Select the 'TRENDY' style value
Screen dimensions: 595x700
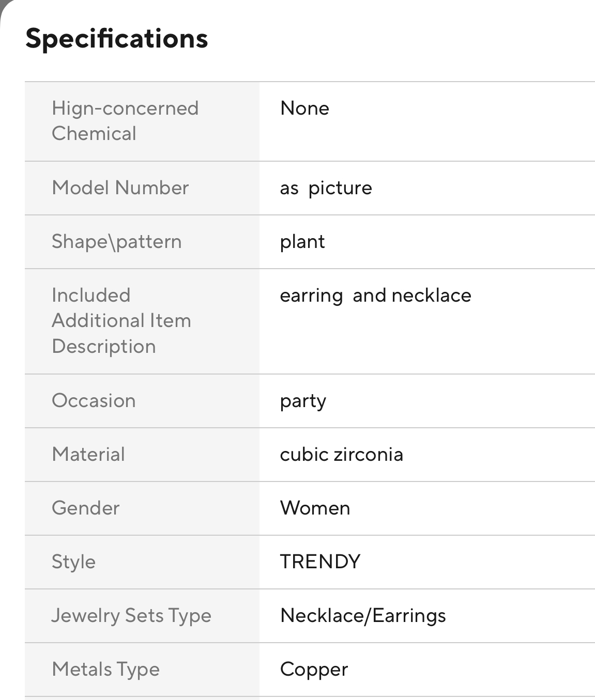(320, 562)
